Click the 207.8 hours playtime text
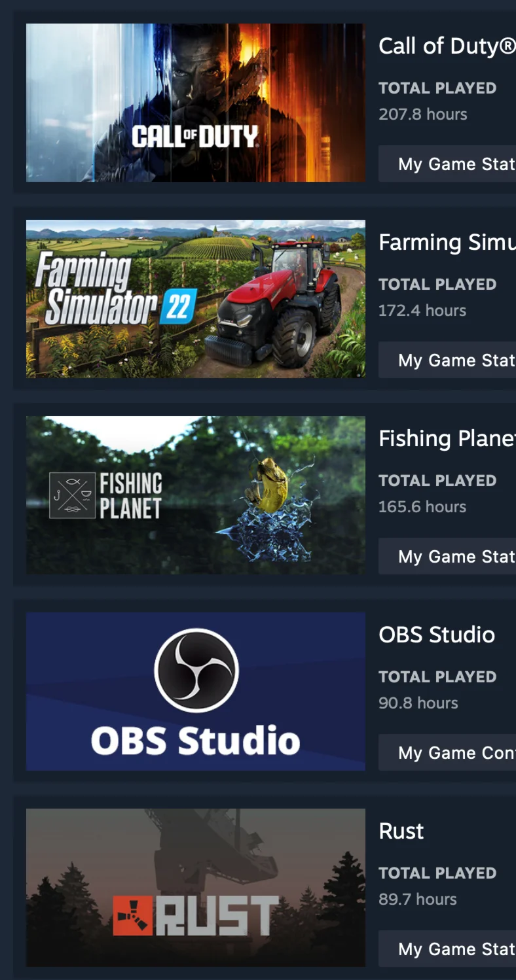Viewport: 516px width, 980px height. 423,114
